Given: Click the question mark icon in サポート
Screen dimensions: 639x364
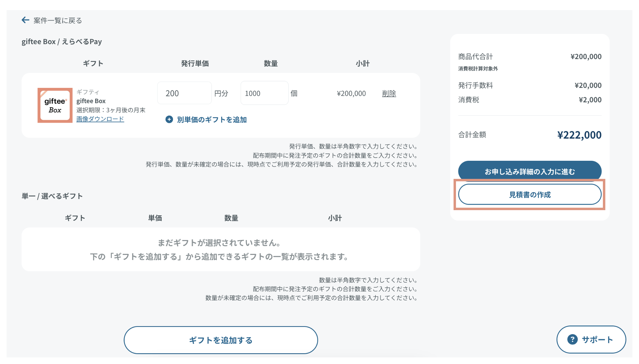Looking at the screenshot, I should 572,339.
